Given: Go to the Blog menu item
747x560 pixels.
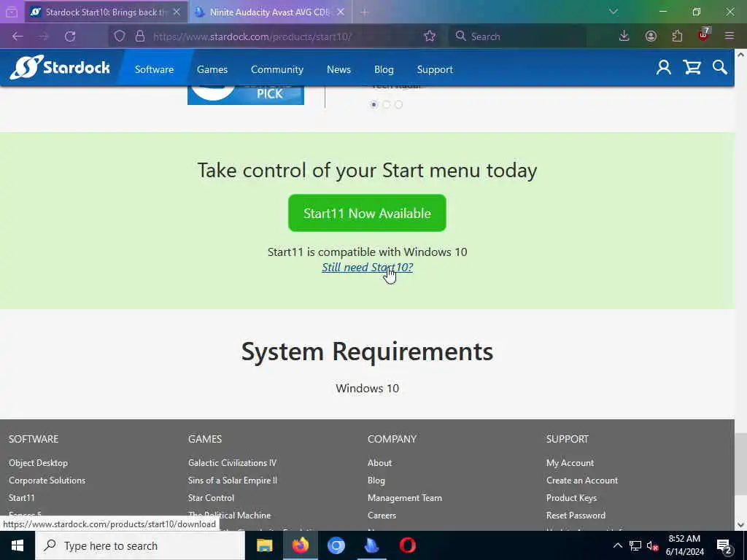Looking at the screenshot, I should [384, 69].
